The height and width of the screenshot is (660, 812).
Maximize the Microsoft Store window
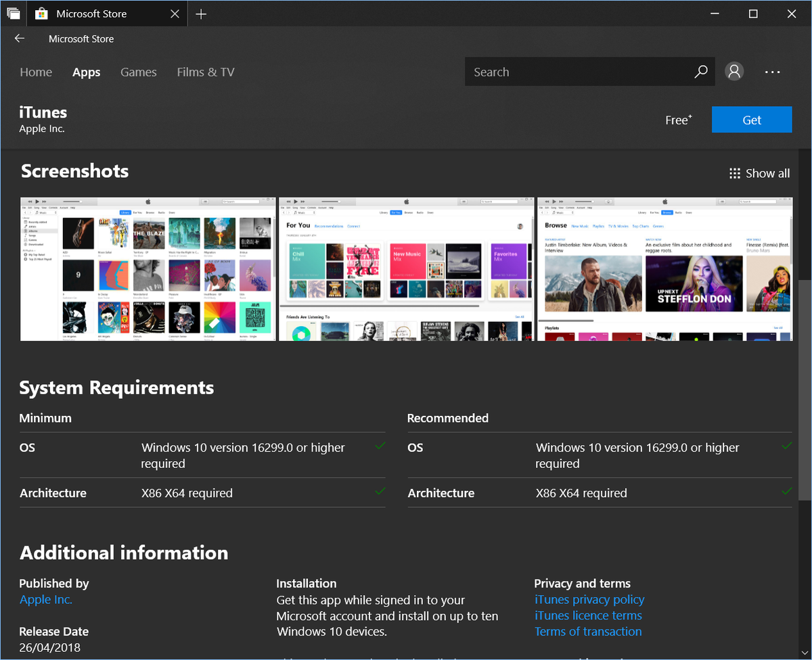coord(753,14)
